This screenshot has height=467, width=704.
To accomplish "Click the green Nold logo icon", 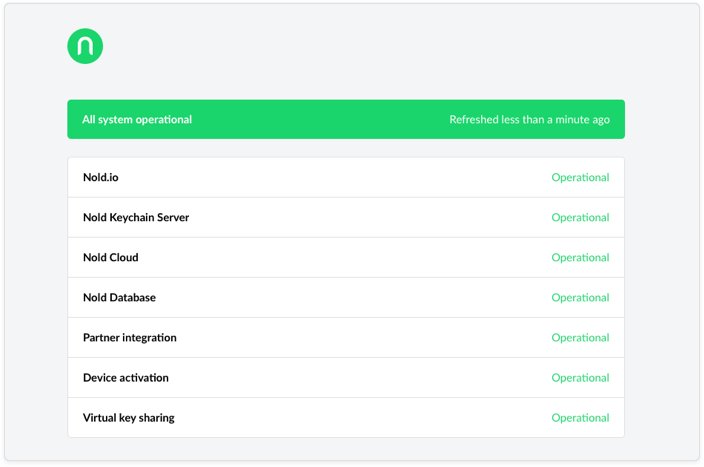I will click(85, 46).
